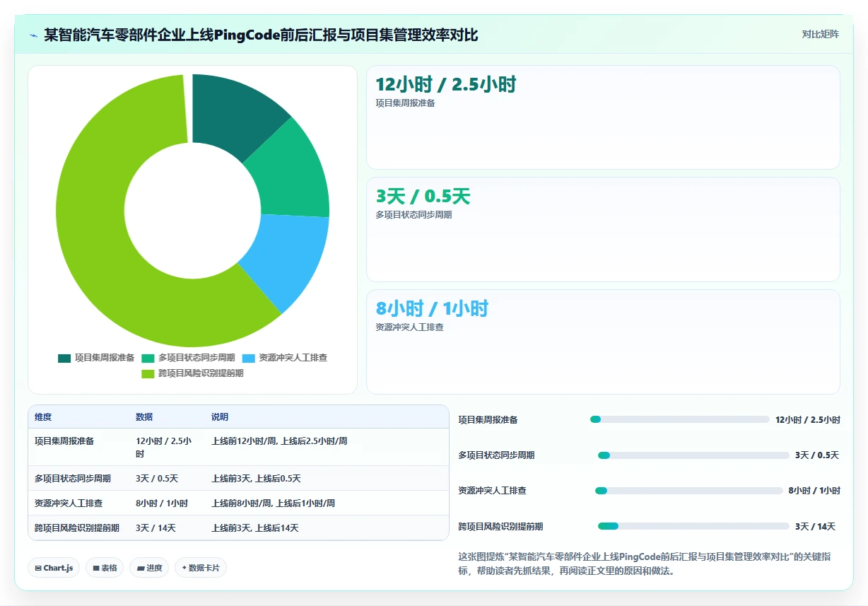Click the icon inside 进度 tag
868x606 pixels.
[141, 568]
